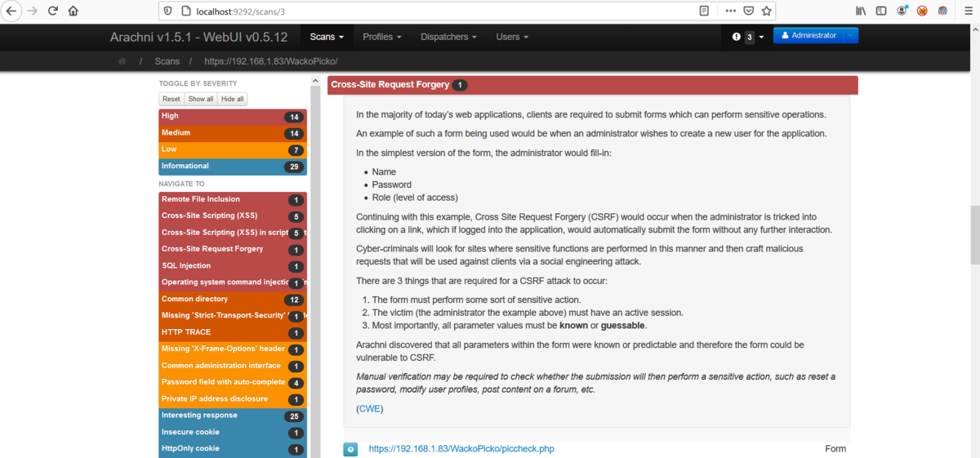Image resolution: width=980 pixels, height=458 pixels.
Task: Navigate to HTTP TRACE
Action: (233, 332)
